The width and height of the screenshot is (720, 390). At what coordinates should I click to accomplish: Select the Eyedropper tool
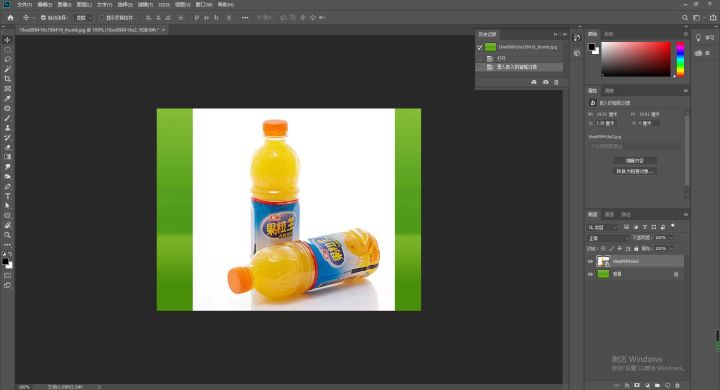pos(7,98)
